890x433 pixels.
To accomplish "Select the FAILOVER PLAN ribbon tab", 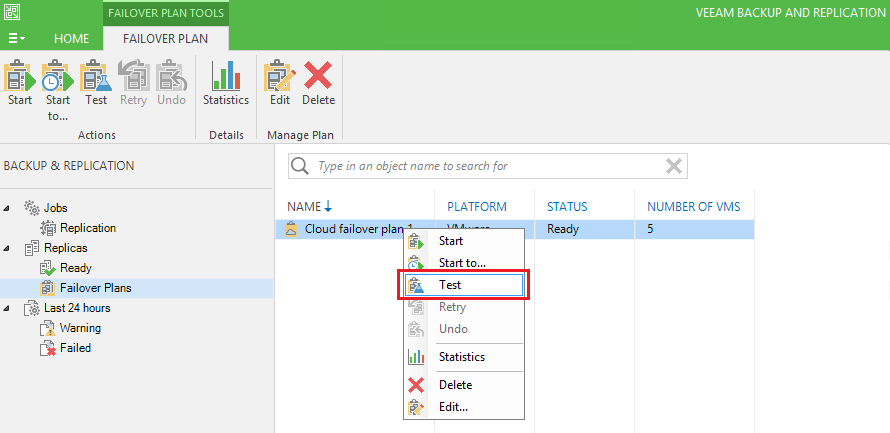I will [166, 39].
